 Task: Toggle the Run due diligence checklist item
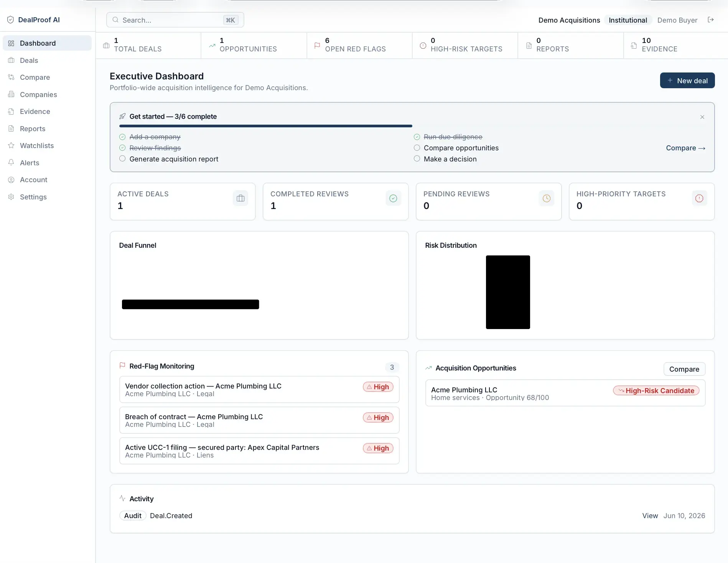coord(417,137)
